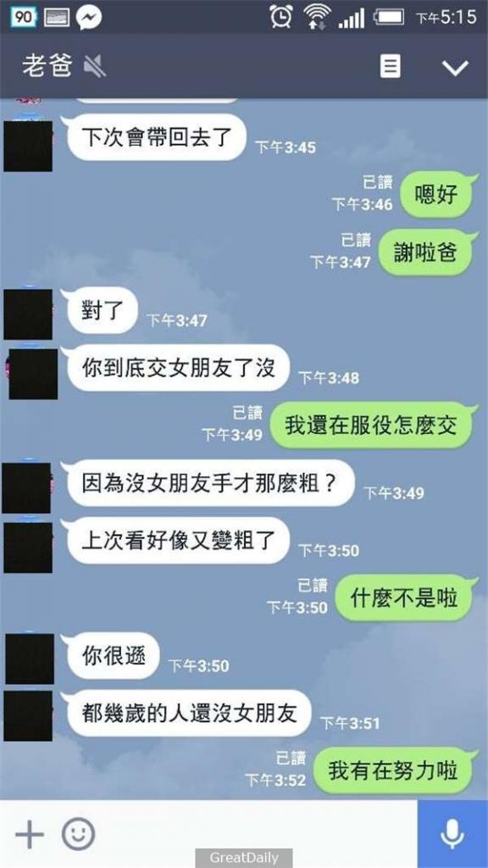The height and width of the screenshot is (868, 488).
Task: Tap the Wi-Fi status icon
Action: 319,17
